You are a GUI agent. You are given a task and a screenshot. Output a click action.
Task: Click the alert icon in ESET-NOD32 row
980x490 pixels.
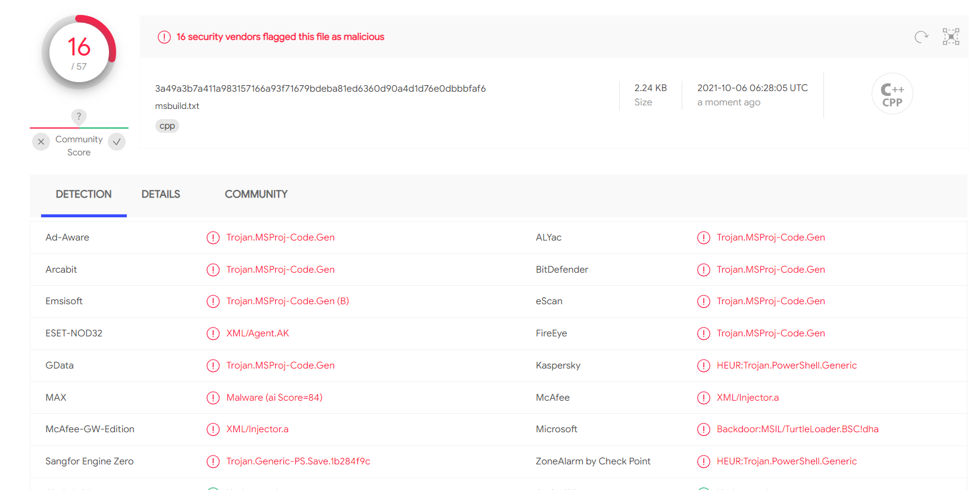[213, 333]
